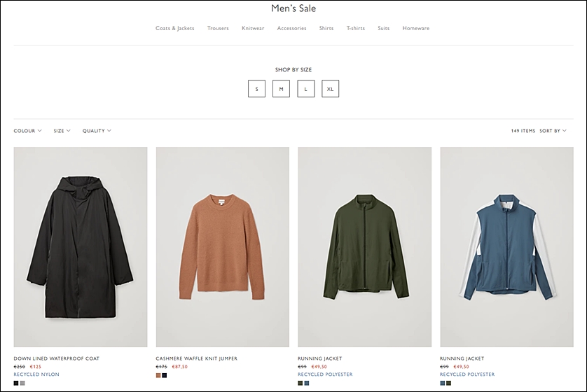Select the T-shirts category

click(356, 28)
